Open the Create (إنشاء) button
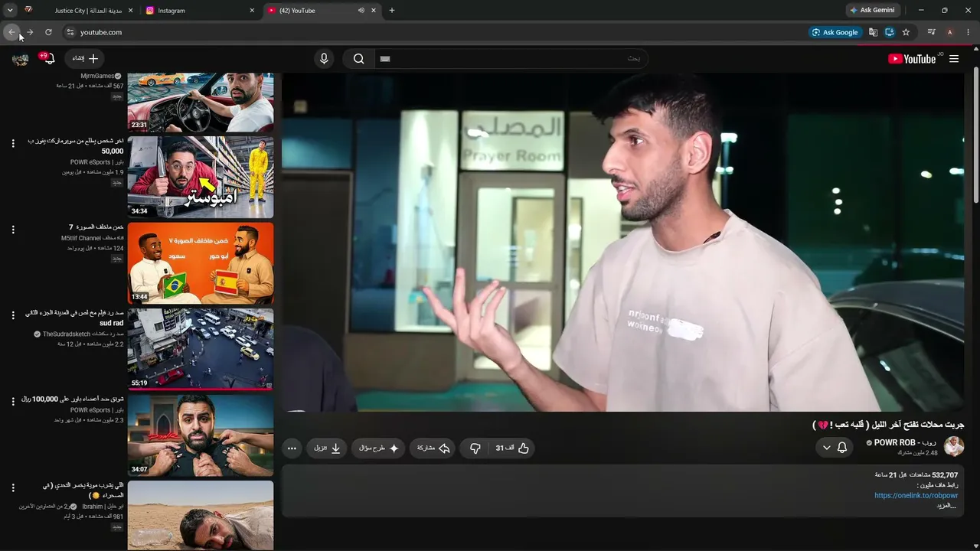The width and height of the screenshot is (980, 551). pos(85,59)
